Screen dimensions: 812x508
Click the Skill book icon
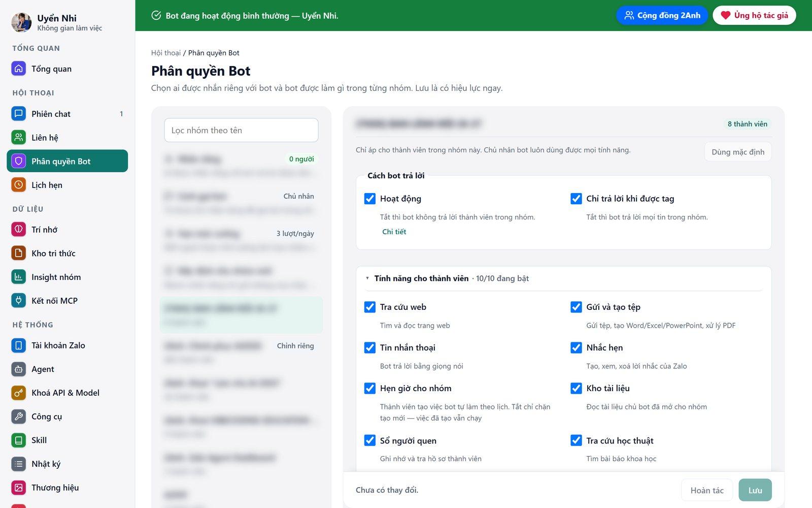[19, 440]
